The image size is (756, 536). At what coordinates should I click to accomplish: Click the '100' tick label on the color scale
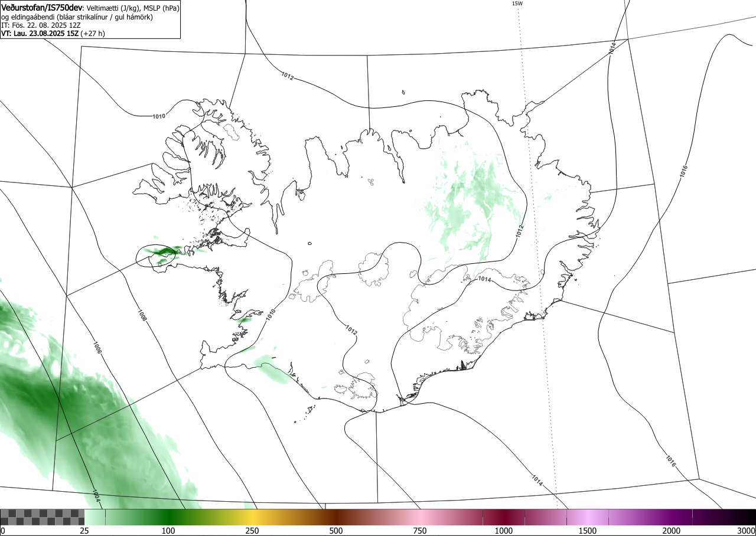click(x=168, y=531)
